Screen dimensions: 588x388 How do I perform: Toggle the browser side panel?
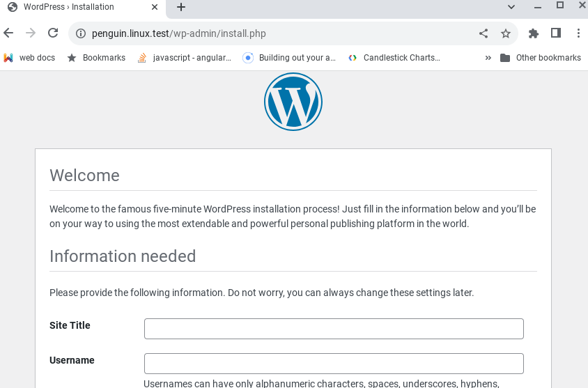(556, 33)
